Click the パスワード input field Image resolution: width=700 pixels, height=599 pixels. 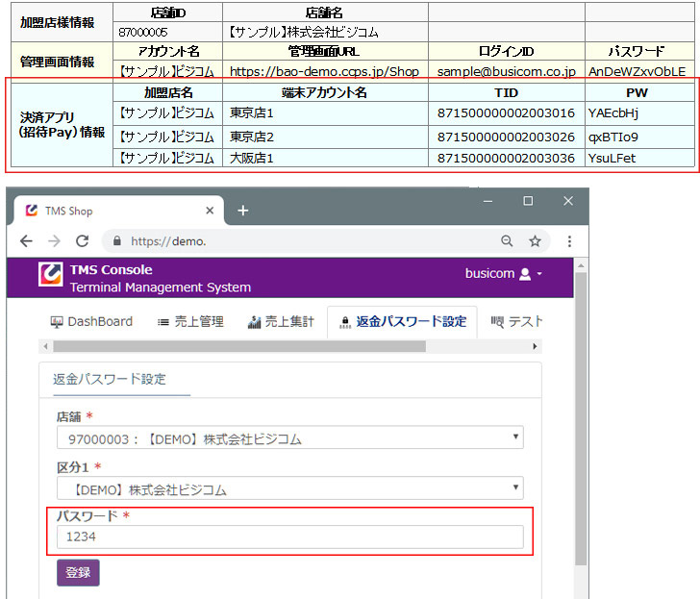[289, 537]
